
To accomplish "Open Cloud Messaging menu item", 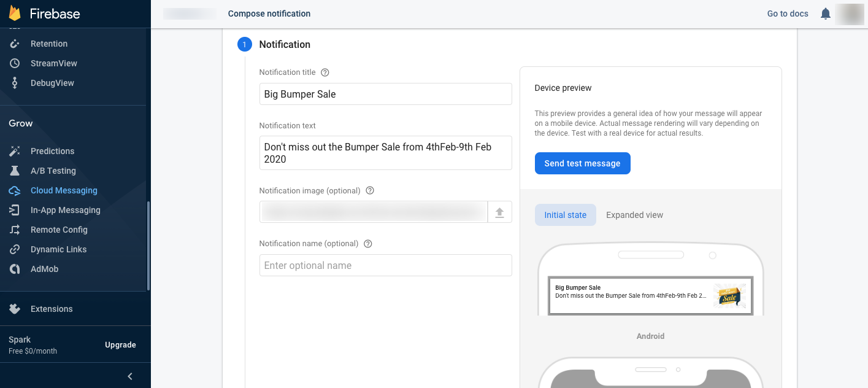I will coord(64,190).
